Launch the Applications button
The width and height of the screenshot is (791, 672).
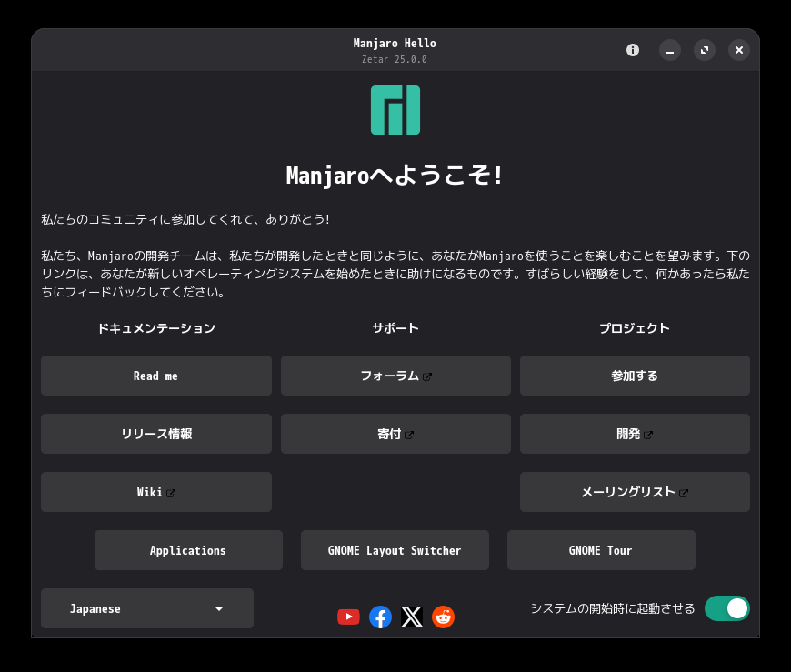pyautogui.click(x=188, y=550)
